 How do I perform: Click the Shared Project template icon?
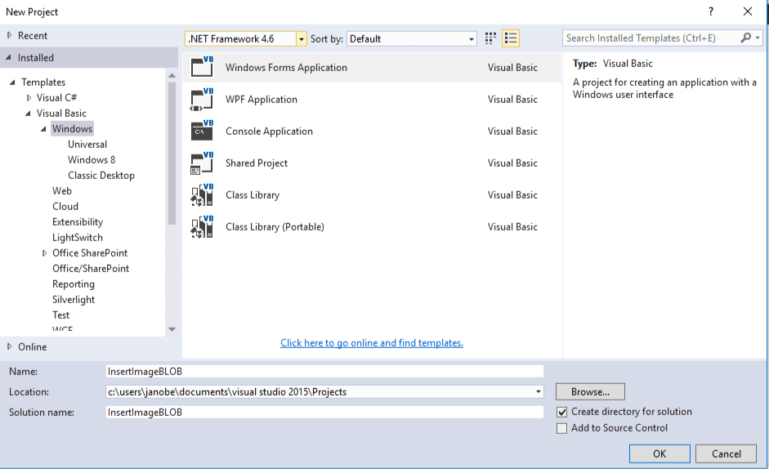(202, 163)
